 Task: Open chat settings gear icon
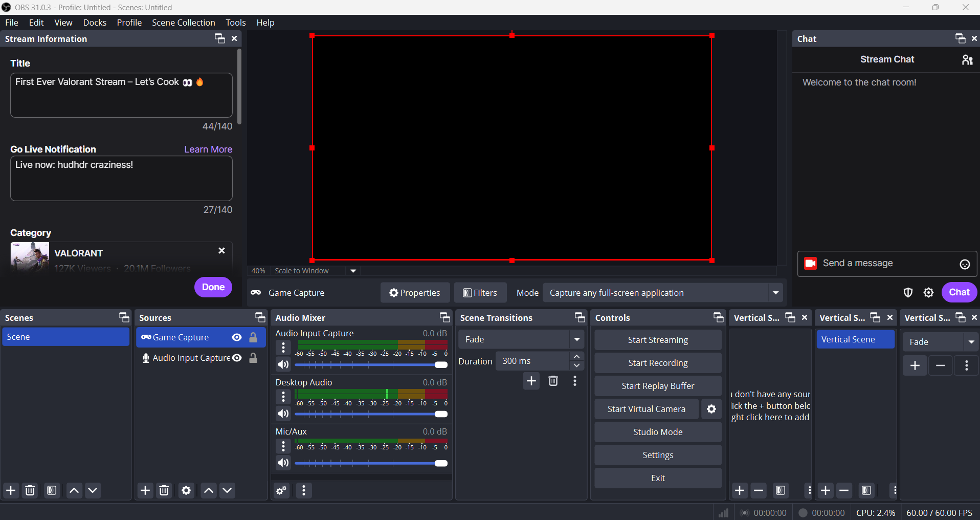pos(928,292)
